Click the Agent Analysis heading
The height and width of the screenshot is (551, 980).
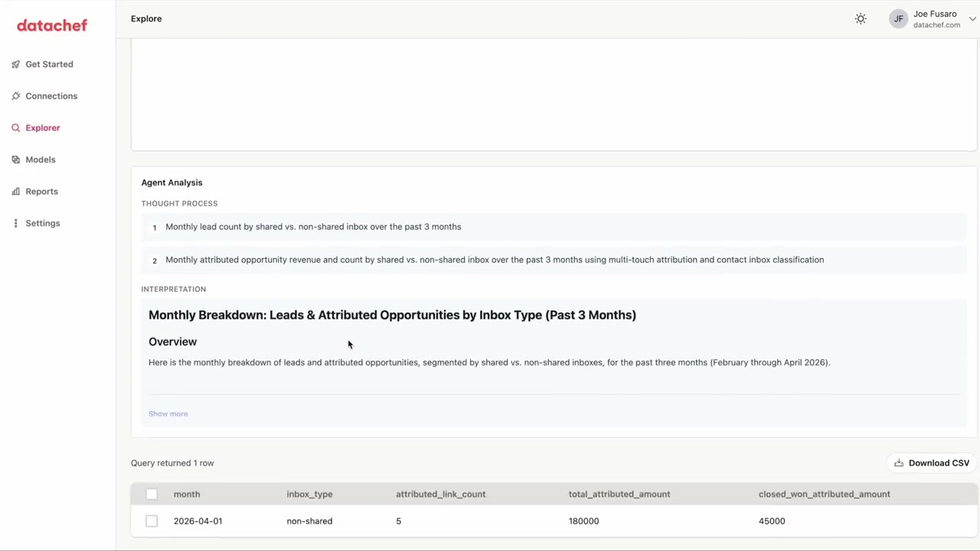click(x=171, y=183)
